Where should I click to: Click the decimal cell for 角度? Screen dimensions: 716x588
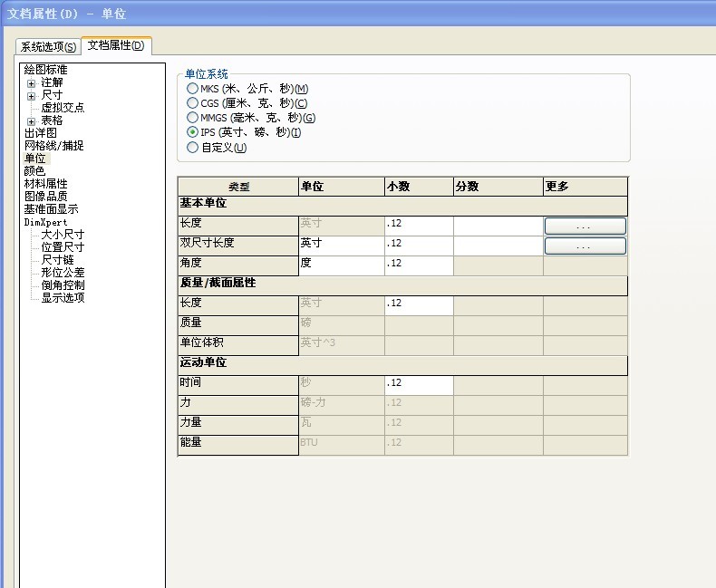[x=420, y=265]
